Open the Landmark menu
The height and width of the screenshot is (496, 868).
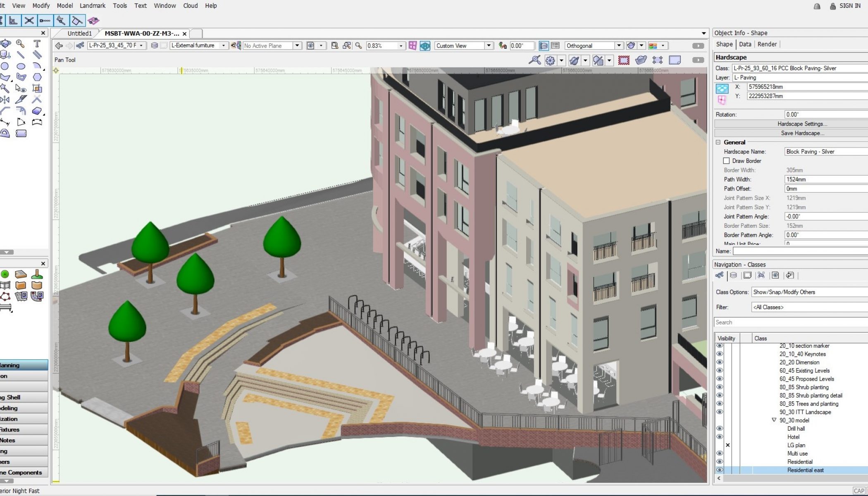point(93,6)
